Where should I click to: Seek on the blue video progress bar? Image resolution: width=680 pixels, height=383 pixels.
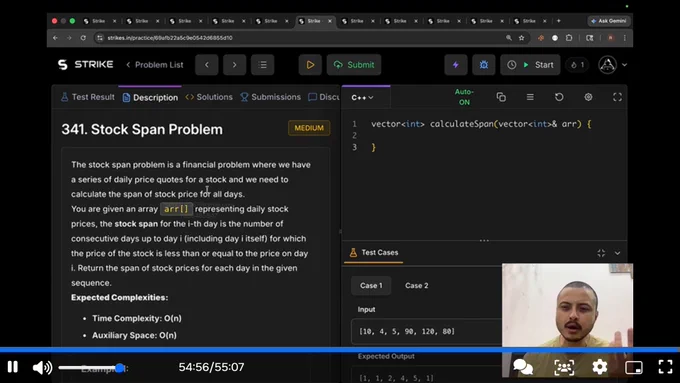coord(340,350)
